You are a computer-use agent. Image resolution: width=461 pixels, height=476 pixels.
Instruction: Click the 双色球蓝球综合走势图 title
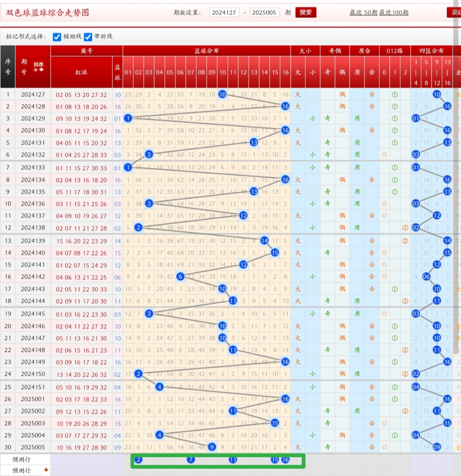click(x=47, y=13)
